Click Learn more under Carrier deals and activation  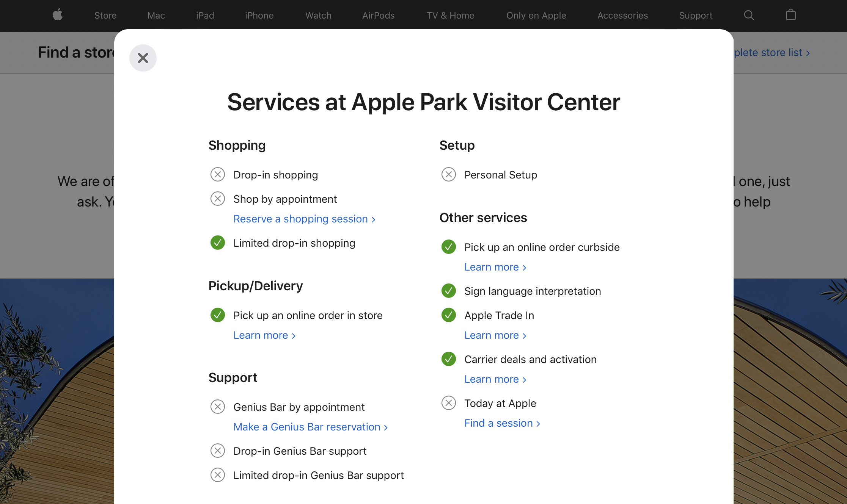(495, 379)
